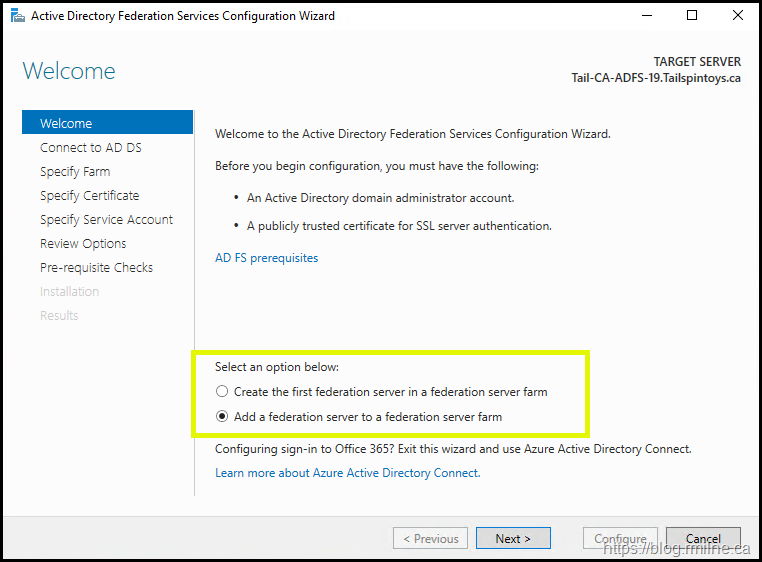
Task: Select 'Add a federation server' radio button
Action: [222, 417]
